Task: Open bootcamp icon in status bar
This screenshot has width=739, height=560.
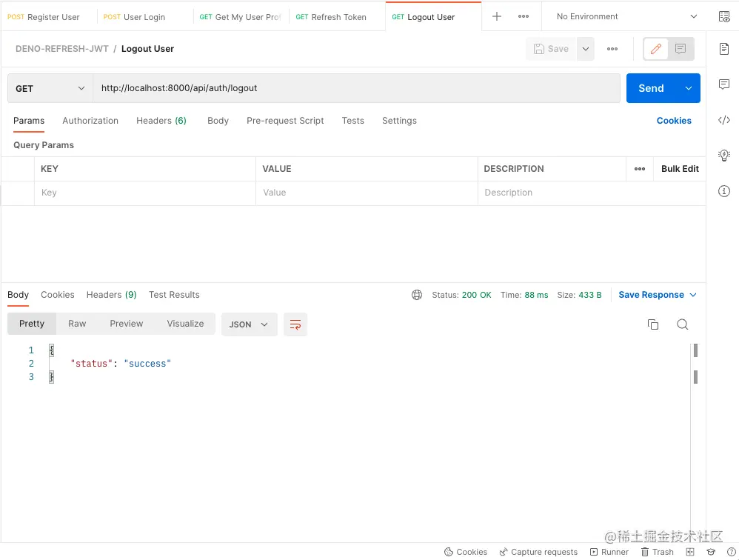Action: pos(711,552)
